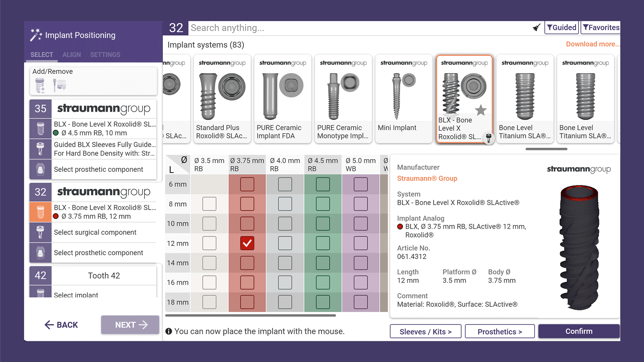Viewport: 644px width, 362px height.
Task: Click prosthetic component icon for tooth 32
Action: tap(41, 253)
